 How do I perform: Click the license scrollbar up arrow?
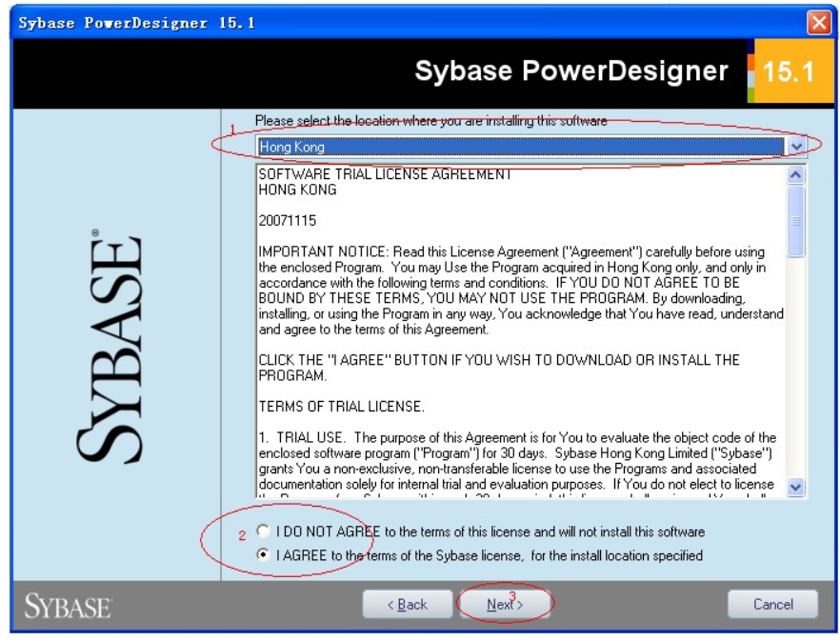pos(795,174)
